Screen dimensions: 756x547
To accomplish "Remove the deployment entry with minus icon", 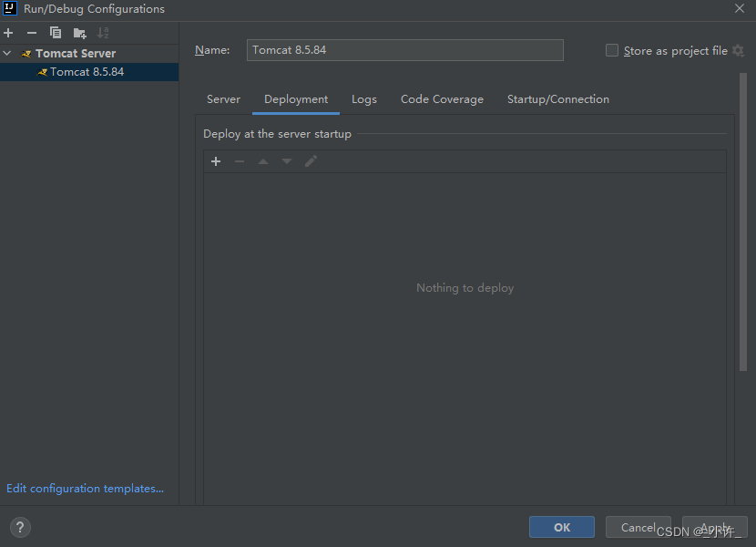I will coord(240,161).
